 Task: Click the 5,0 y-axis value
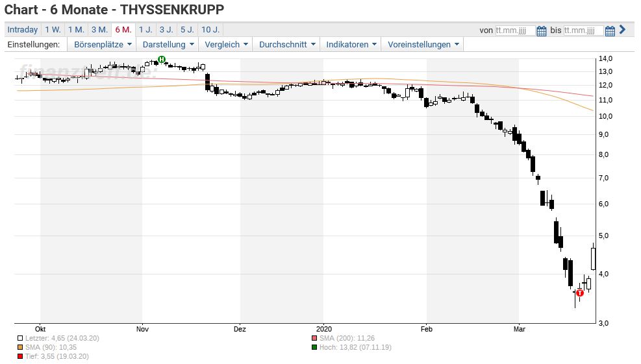point(604,236)
